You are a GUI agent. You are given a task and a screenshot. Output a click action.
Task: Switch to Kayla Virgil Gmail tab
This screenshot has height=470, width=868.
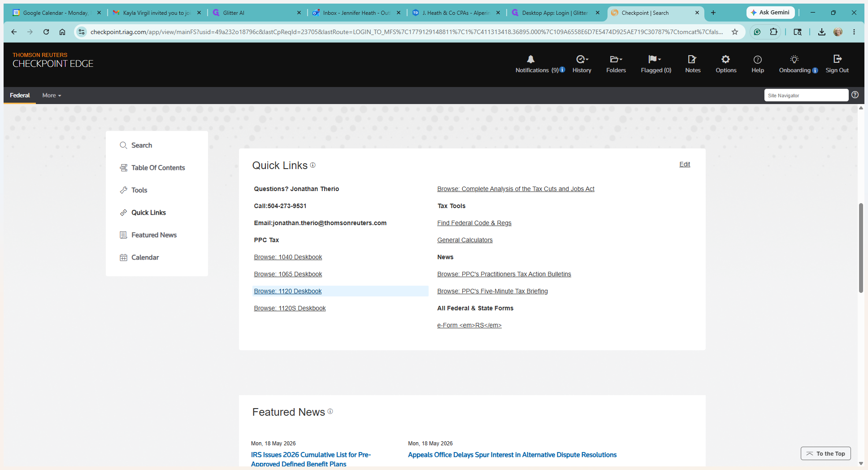click(x=156, y=13)
